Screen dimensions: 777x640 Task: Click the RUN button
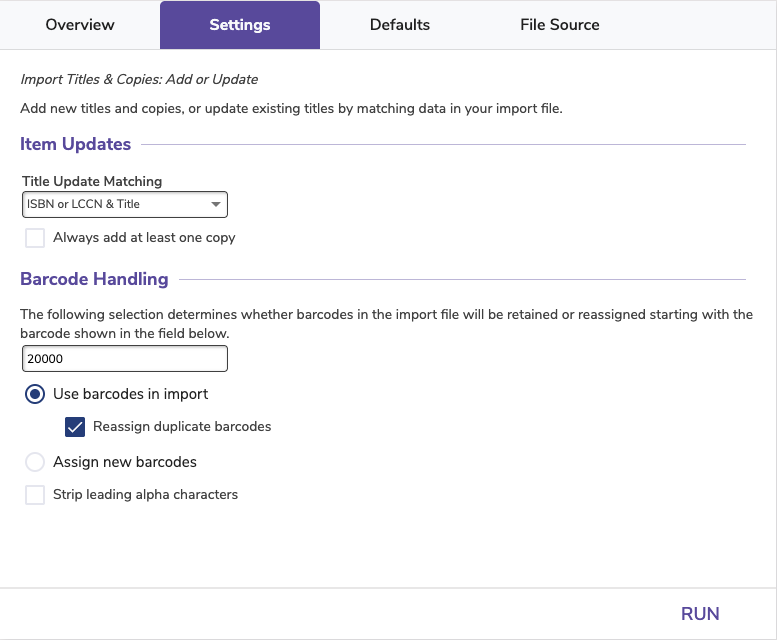tap(700, 614)
